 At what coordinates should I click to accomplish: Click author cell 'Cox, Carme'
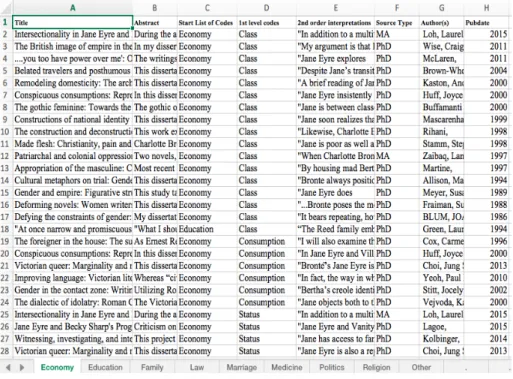[x=442, y=241]
